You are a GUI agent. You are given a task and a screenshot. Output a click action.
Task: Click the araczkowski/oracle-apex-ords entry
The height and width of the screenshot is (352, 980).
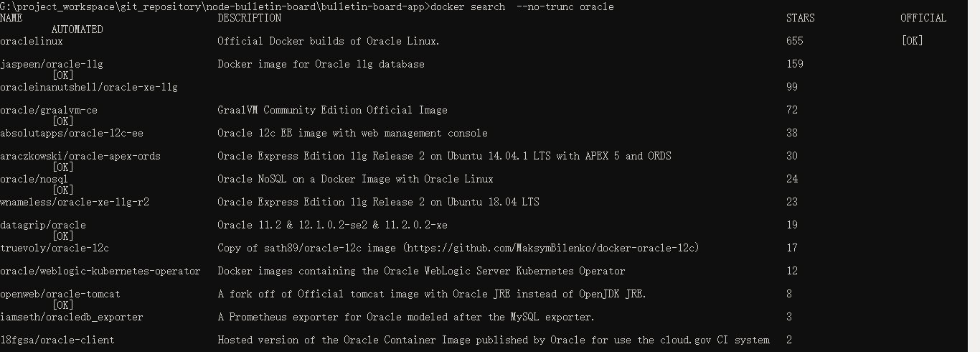80,156
